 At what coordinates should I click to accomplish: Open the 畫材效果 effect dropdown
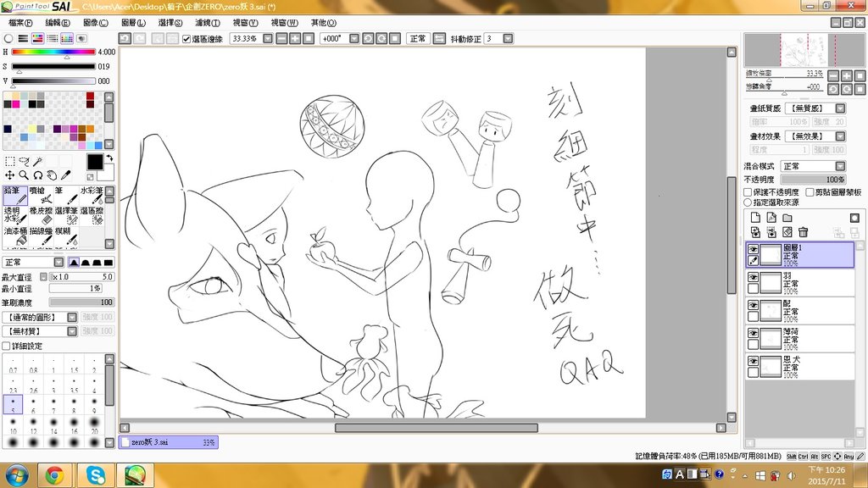coord(840,136)
